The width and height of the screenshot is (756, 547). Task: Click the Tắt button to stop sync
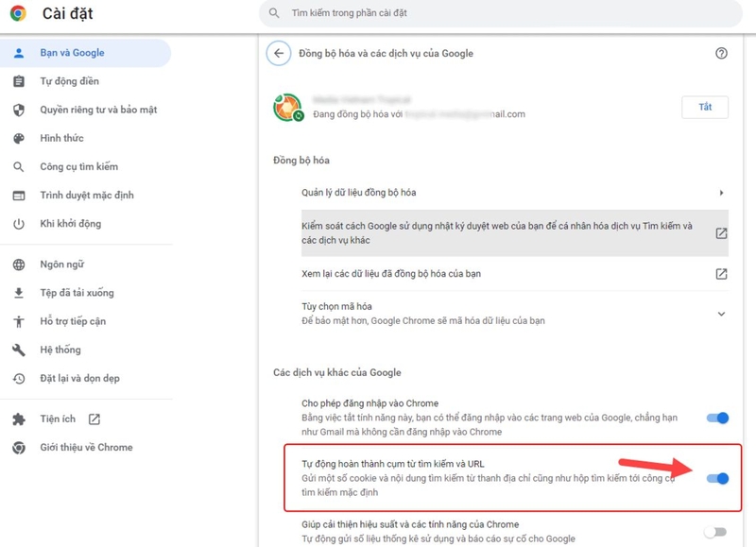click(x=704, y=107)
